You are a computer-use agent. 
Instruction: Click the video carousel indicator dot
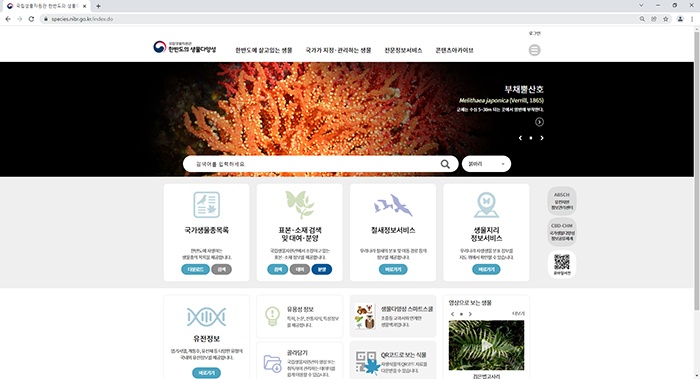[x=461, y=314]
